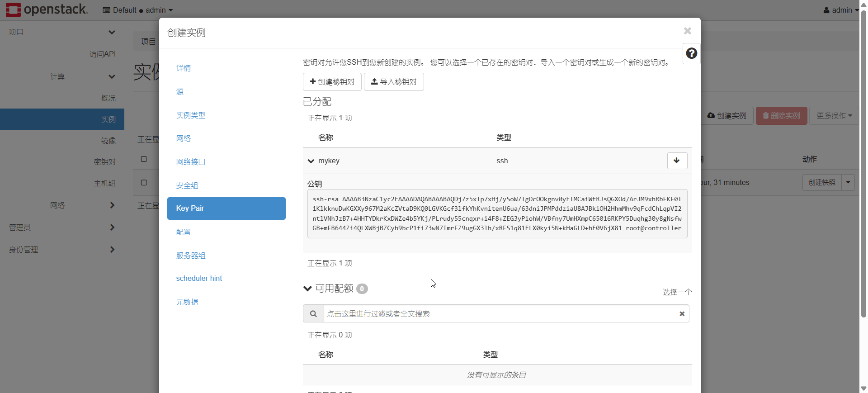The image size is (868, 393).
Task: Expand the 身份管理 sidebar section
Action: 62,250
